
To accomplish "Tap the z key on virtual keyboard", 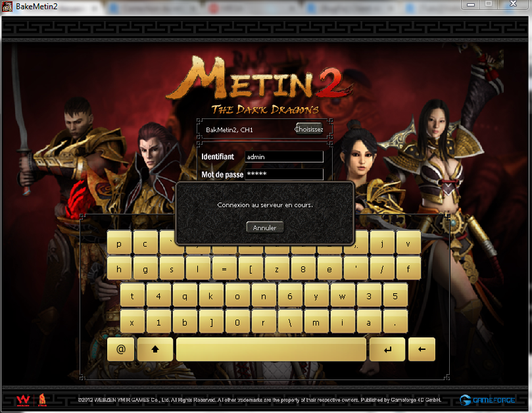I will pyautogui.click(x=277, y=269).
